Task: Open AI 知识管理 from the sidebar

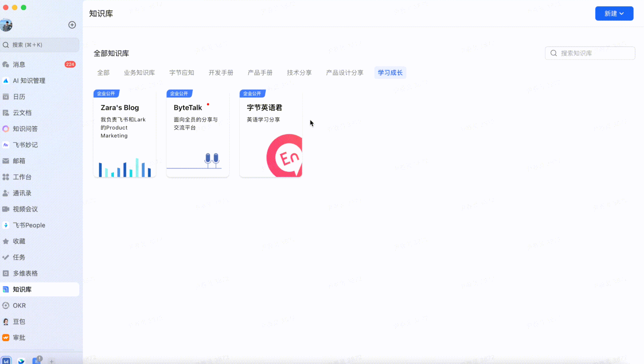Action: pos(40,81)
